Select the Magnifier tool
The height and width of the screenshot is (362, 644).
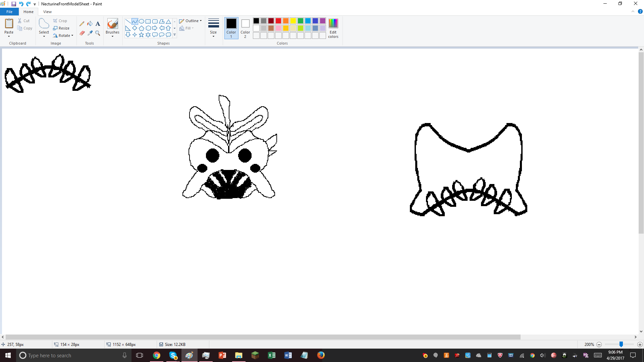pos(98,33)
